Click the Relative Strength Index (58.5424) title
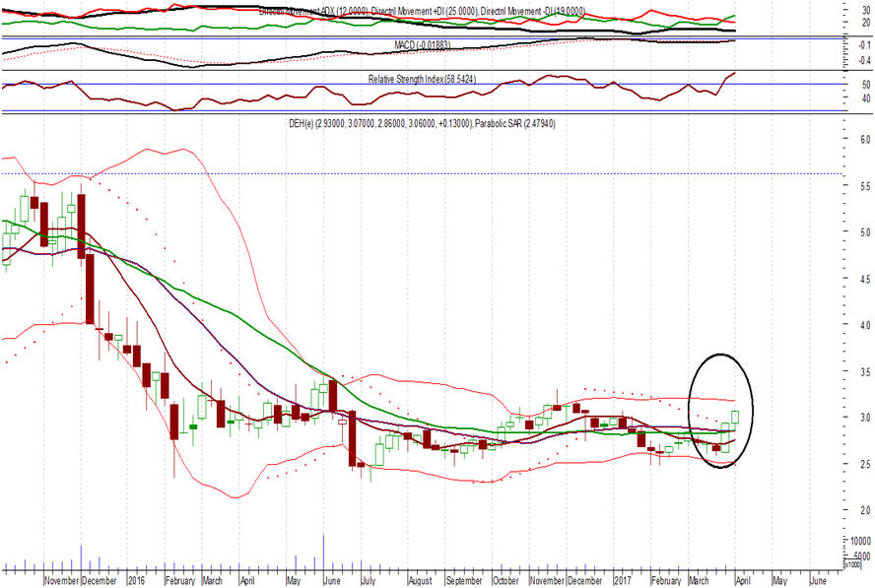This screenshot has height=588, width=875. 422,79
